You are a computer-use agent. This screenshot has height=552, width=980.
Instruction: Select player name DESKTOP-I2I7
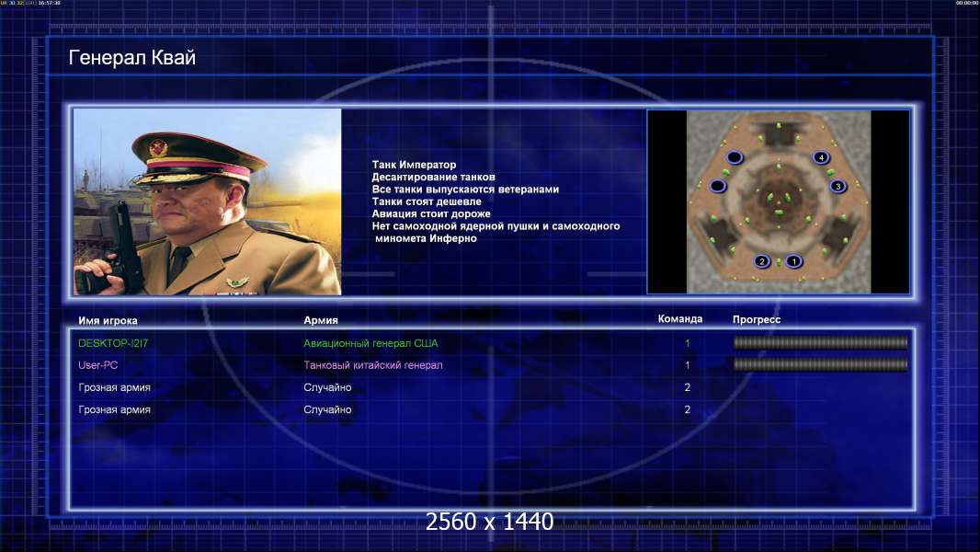click(x=113, y=343)
